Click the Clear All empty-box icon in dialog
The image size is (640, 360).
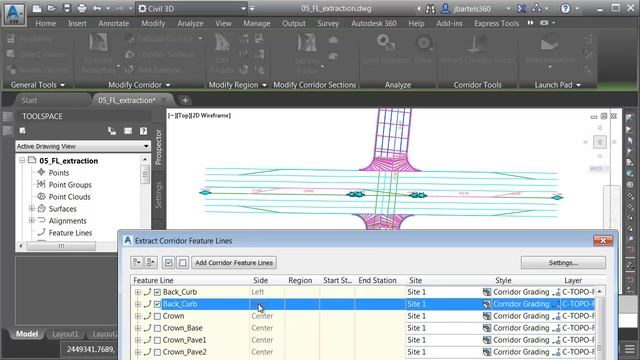182,262
